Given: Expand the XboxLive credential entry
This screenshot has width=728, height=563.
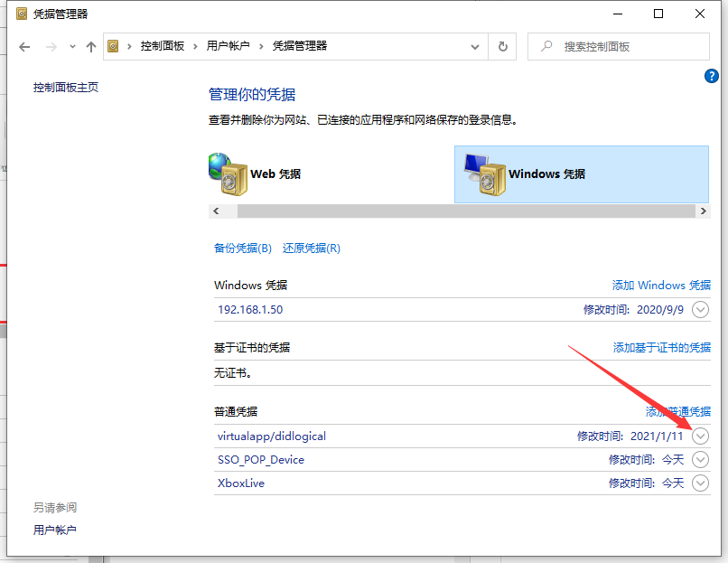Looking at the screenshot, I should [x=700, y=483].
